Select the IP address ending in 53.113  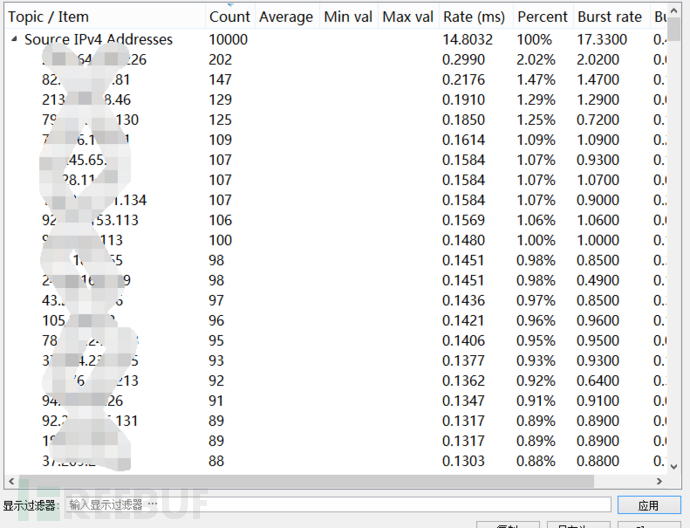[90, 220]
